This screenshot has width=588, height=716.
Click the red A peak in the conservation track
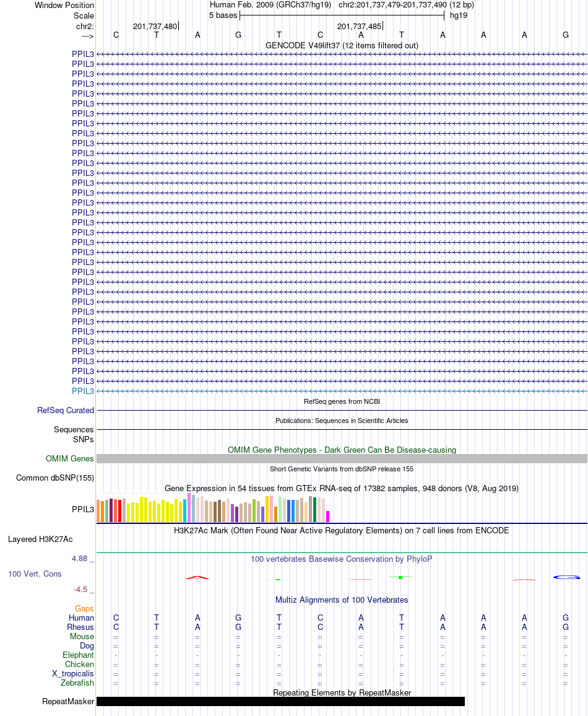(197, 578)
